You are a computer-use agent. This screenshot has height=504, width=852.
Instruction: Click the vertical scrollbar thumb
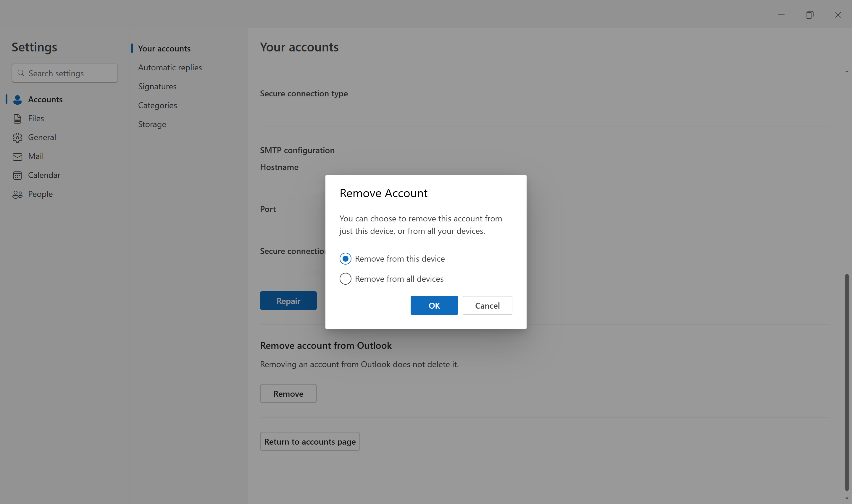(x=847, y=382)
